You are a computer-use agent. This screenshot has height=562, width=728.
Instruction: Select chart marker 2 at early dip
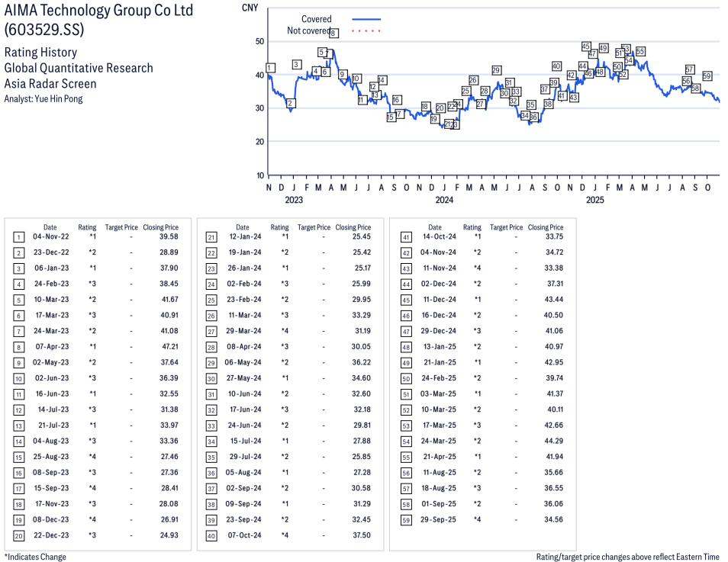[290, 103]
